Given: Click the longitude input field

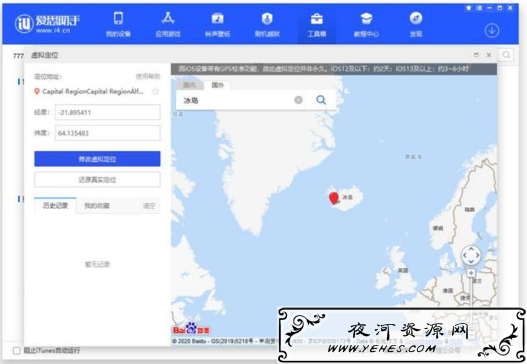Looking at the screenshot, I should (x=108, y=112).
